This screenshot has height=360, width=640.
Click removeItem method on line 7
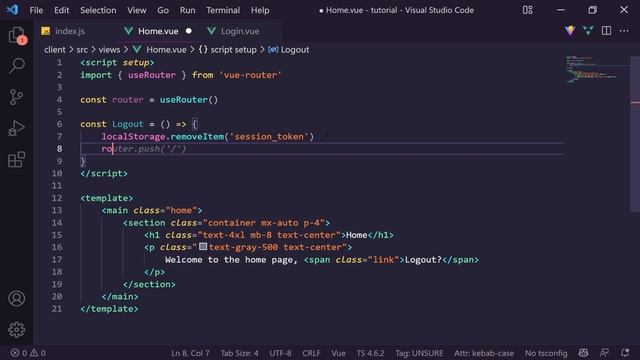[197, 136]
